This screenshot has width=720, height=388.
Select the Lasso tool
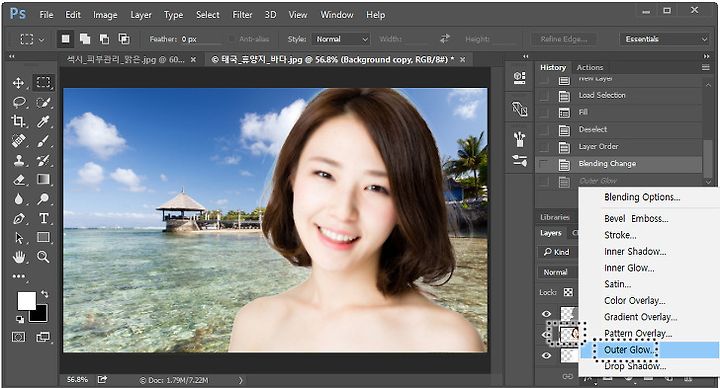[19, 102]
